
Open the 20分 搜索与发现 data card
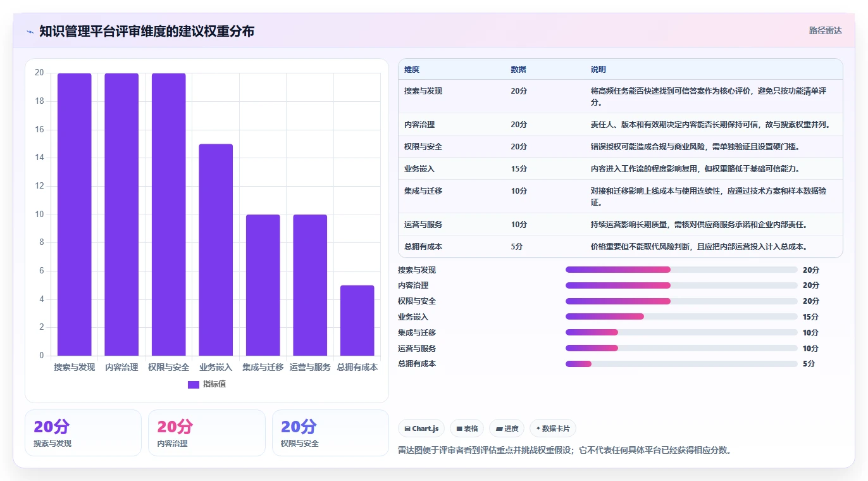click(x=83, y=433)
